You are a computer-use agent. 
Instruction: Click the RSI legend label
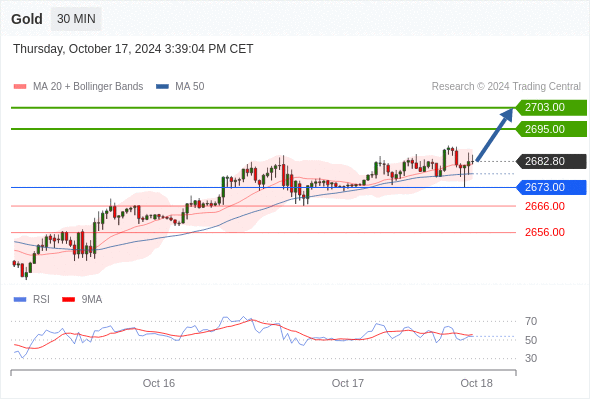(41, 300)
